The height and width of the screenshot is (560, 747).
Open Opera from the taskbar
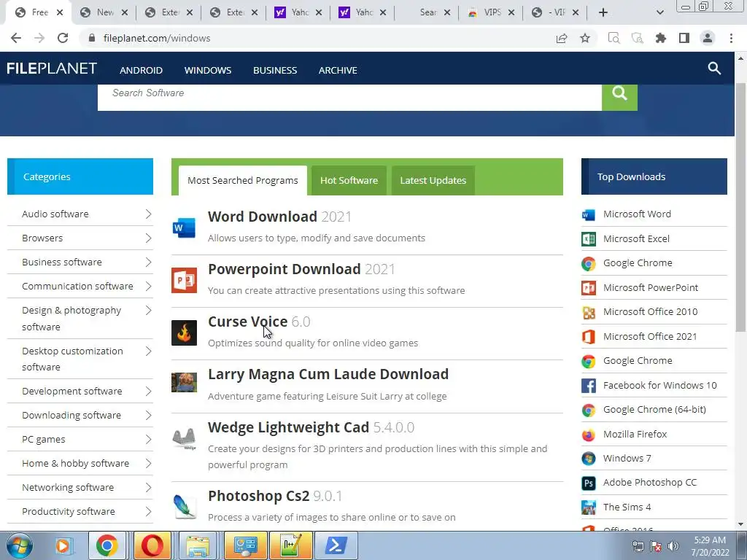coord(152,545)
